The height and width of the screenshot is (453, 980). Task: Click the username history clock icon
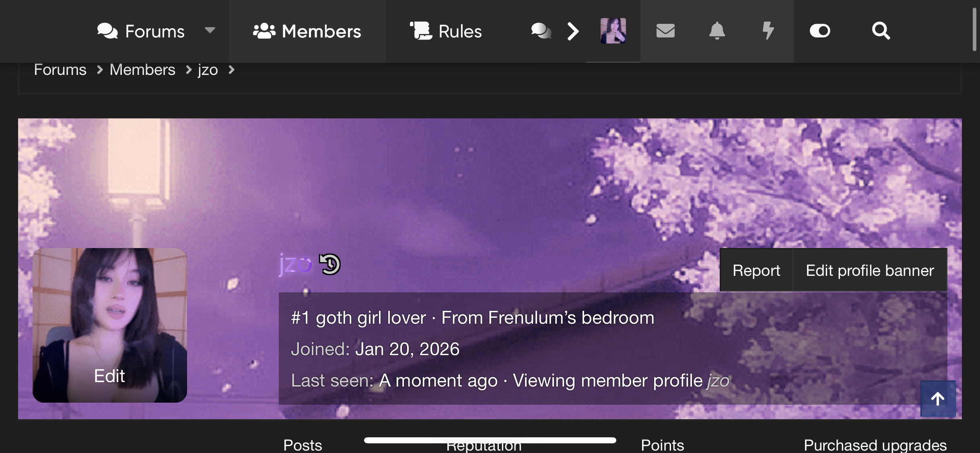tap(330, 264)
